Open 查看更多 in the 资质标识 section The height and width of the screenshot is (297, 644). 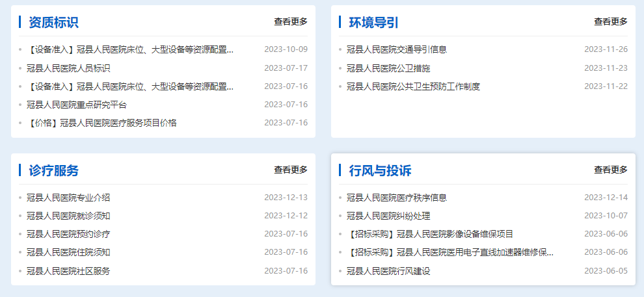(290, 21)
